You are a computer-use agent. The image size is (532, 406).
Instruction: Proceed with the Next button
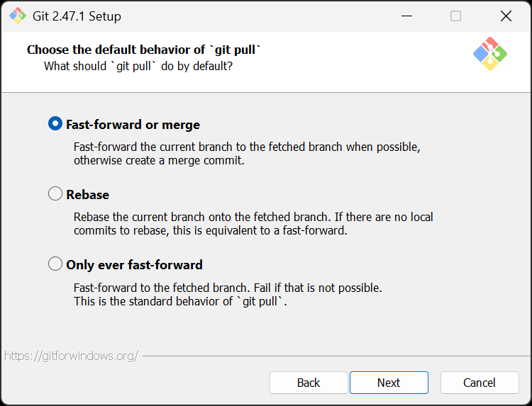tap(389, 383)
